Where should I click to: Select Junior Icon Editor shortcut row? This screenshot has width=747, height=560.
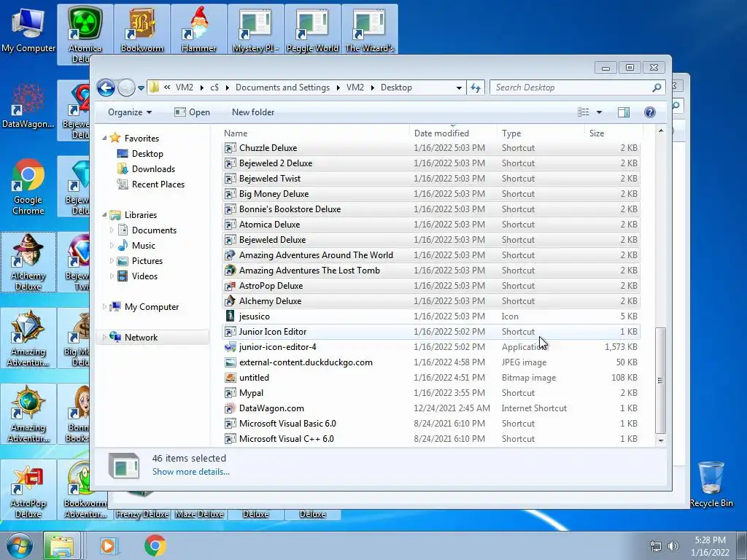click(x=430, y=332)
